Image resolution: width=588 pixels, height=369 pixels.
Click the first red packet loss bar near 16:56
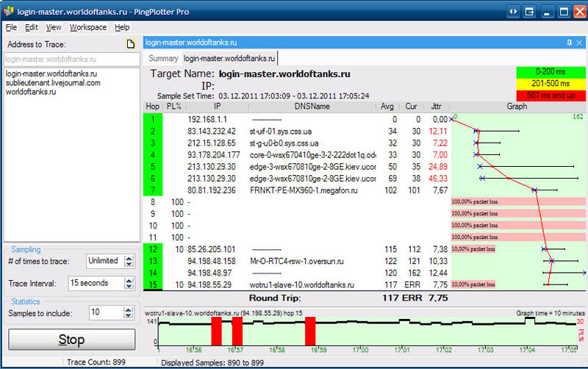pyautogui.click(x=216, y=331)
